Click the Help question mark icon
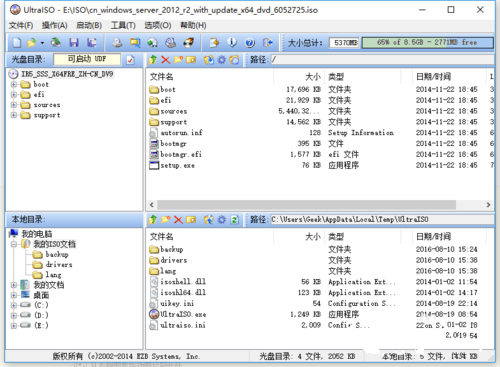The height and width of the screenshot is (367, 500). click(x=250, y=42)
